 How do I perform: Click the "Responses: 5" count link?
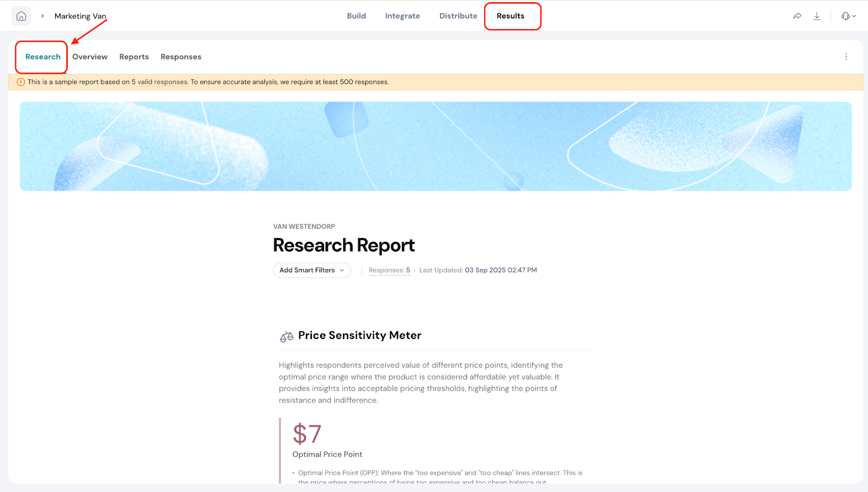click(389, 270)
